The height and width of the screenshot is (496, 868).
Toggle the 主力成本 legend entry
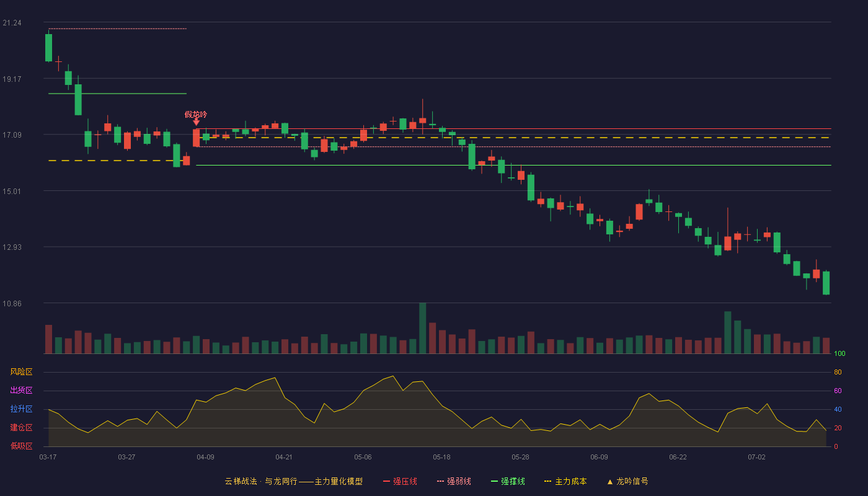tap(565, 481)
